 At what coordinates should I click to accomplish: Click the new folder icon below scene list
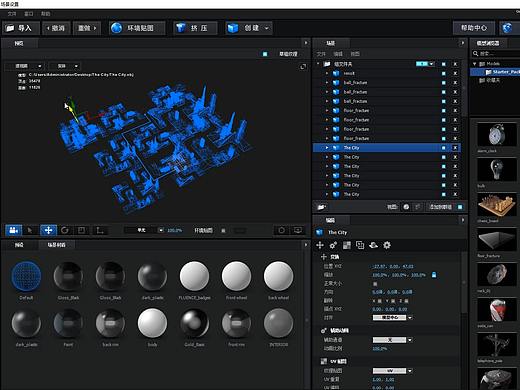321,207
